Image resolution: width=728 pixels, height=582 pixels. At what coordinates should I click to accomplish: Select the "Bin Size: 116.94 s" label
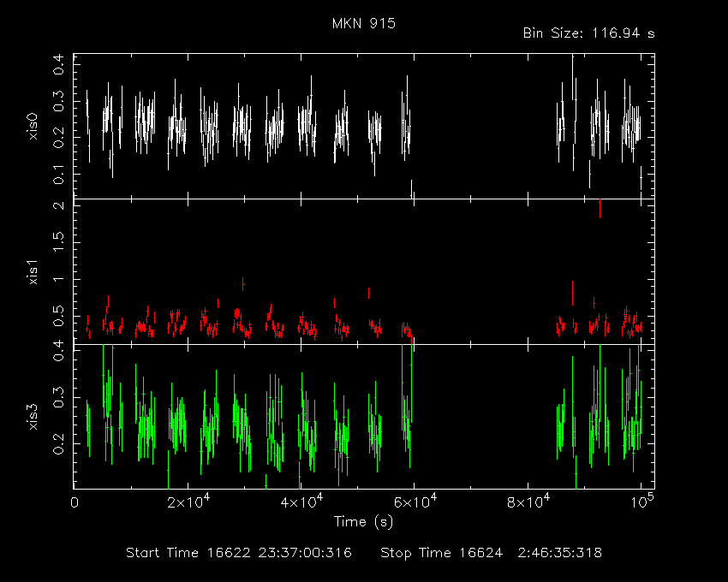[588, 33]
